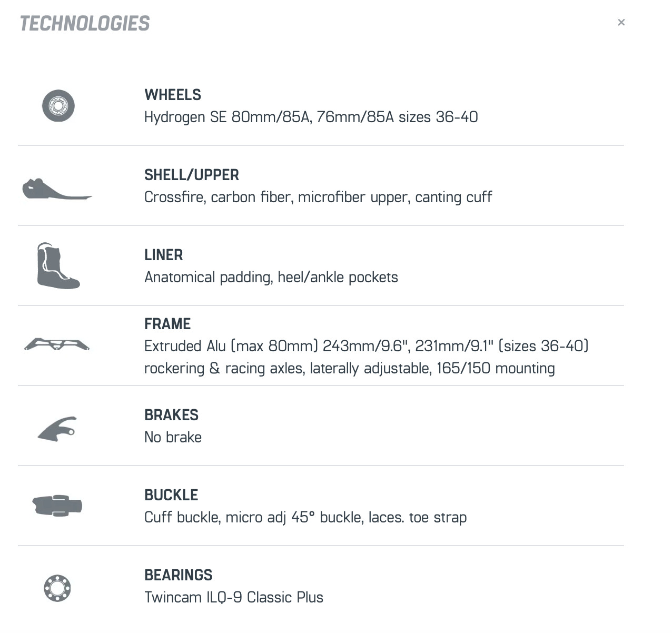
Task: Click the frame icon
Action: tap(57, 345)
